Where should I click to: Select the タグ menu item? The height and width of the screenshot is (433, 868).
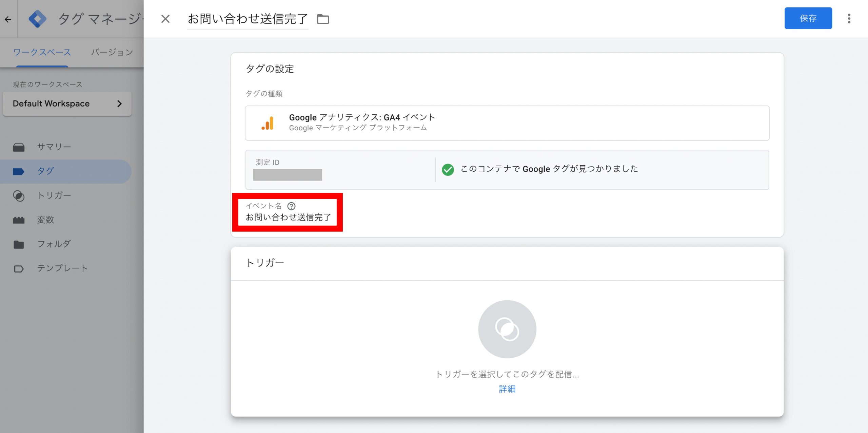(x=65, y=171)
